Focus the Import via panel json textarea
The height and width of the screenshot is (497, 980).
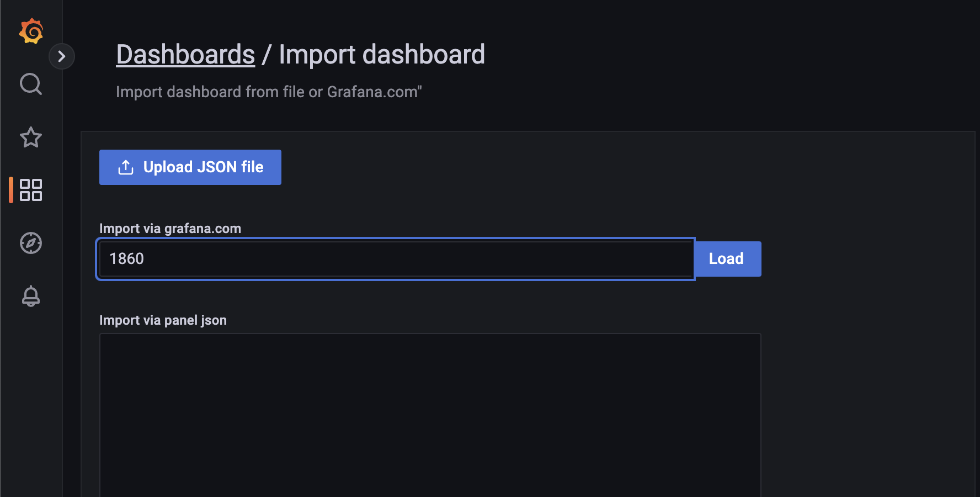pyautogui.click(x=430, y=414)
